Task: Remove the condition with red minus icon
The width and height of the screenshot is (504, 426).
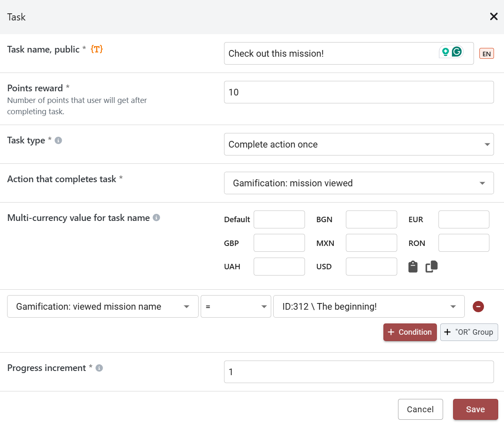Action: click(x=478, y=306)
